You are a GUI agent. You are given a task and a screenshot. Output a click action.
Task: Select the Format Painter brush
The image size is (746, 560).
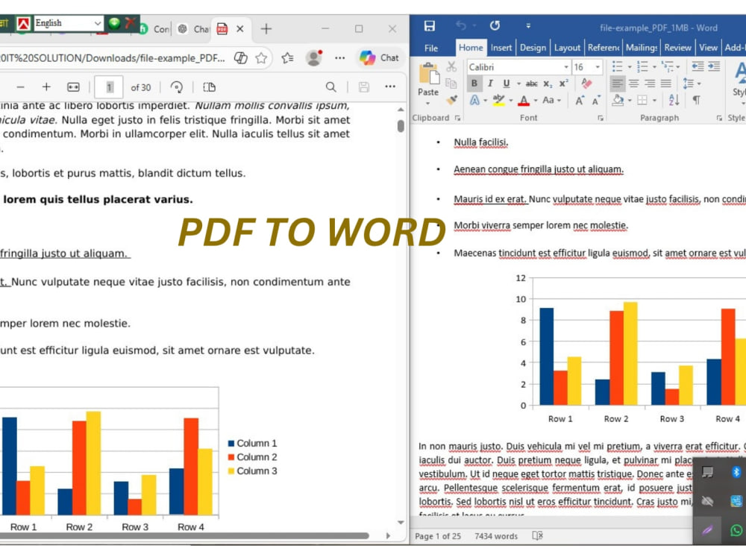(x=451, y=100)
